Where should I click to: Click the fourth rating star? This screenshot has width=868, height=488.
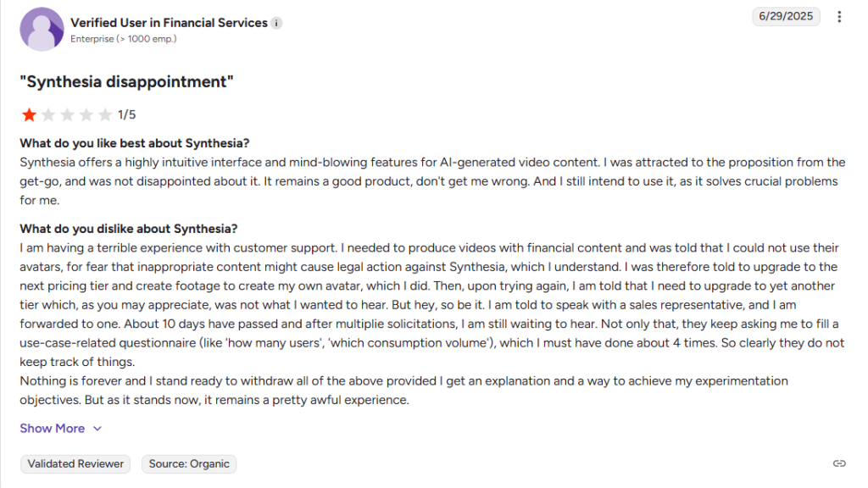click(x=86, y=114)
